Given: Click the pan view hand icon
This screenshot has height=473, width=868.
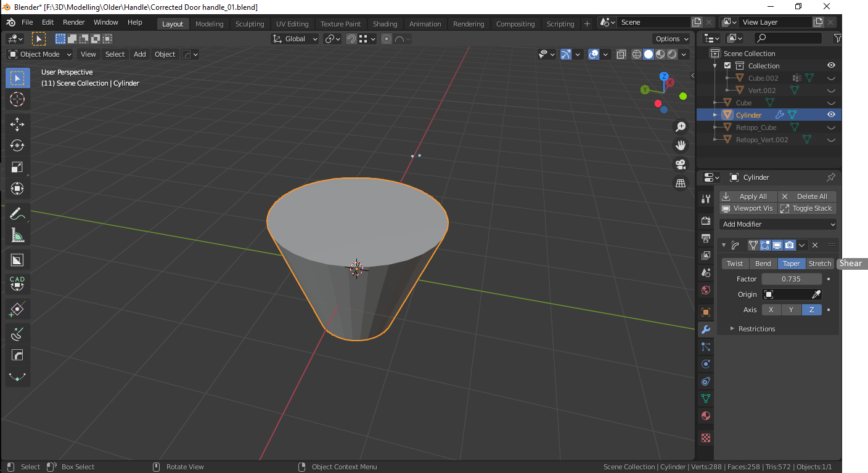Looking at the screenshot, I should [x=681, y=145].
